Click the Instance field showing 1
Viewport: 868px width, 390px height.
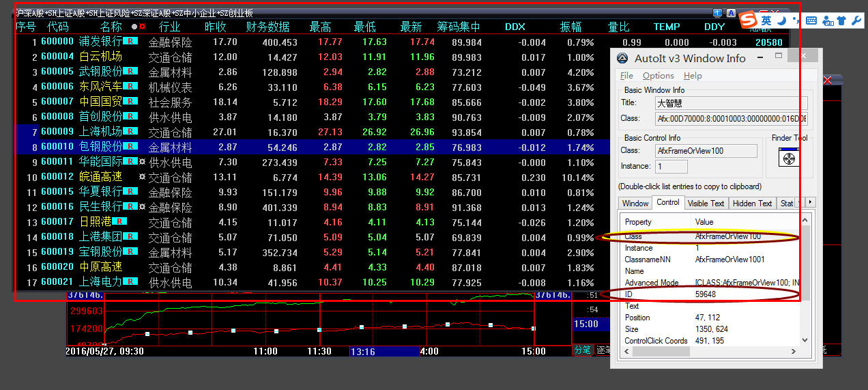point(671,167)
